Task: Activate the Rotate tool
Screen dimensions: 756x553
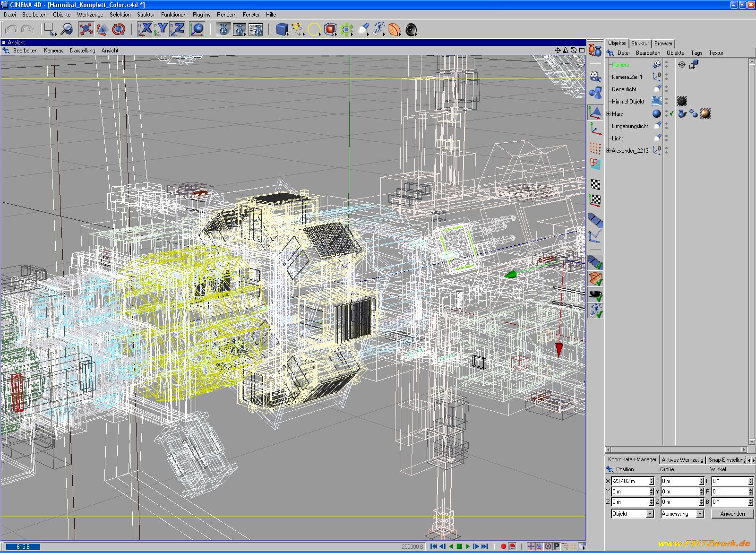Action: 119,29
